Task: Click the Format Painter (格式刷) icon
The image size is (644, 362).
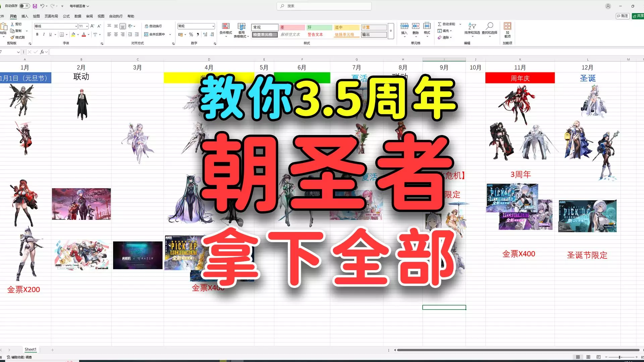Action: coord(12,38)
